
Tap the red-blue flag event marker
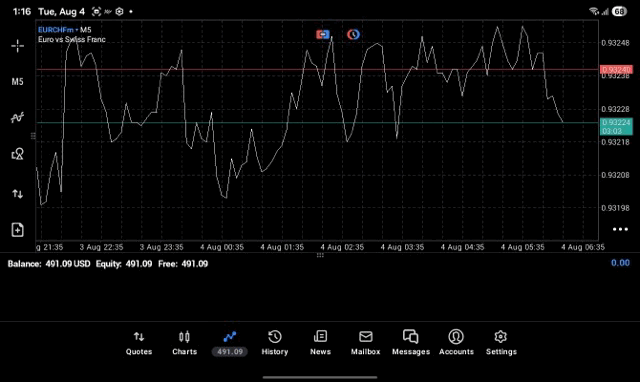(x=323, y=35)
